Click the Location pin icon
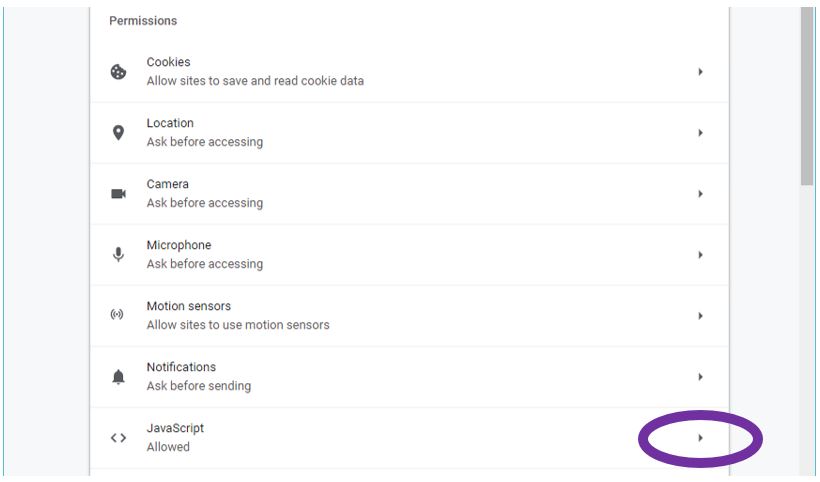Screen dimensions: 820x482 click(118, 133)
